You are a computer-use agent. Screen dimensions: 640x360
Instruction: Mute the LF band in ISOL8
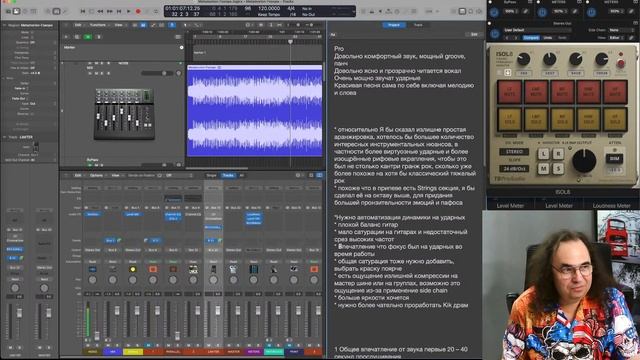pyautogui.click(x=509, y=91)
